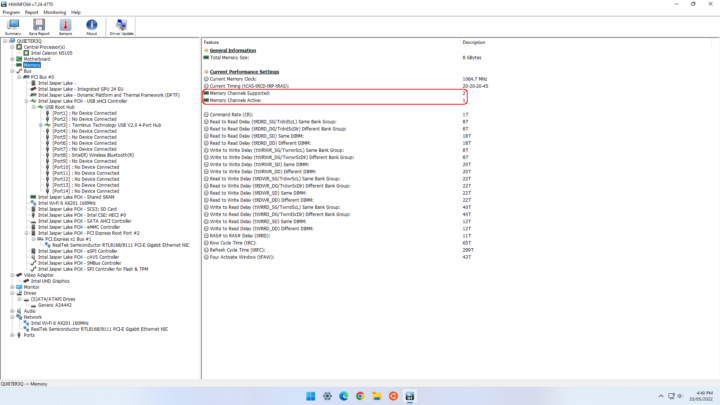Collapse the Bus node
Screen dimensions: 720x405
(x=12, y=71)
